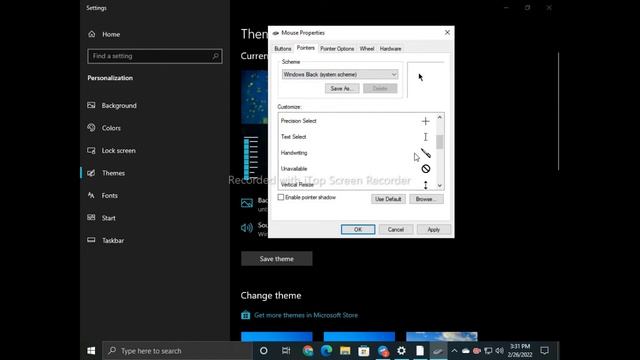Close the Mouse Properties dialog
Screen dimensions: 640x360
click(447, 32)
